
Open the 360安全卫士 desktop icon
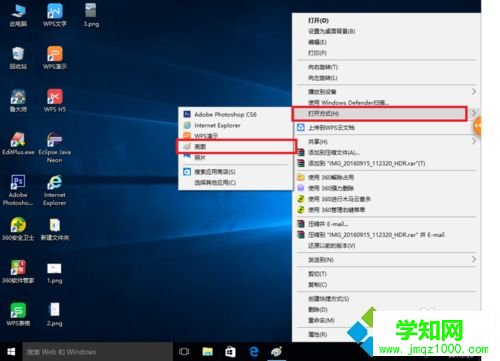pos(18,229)
